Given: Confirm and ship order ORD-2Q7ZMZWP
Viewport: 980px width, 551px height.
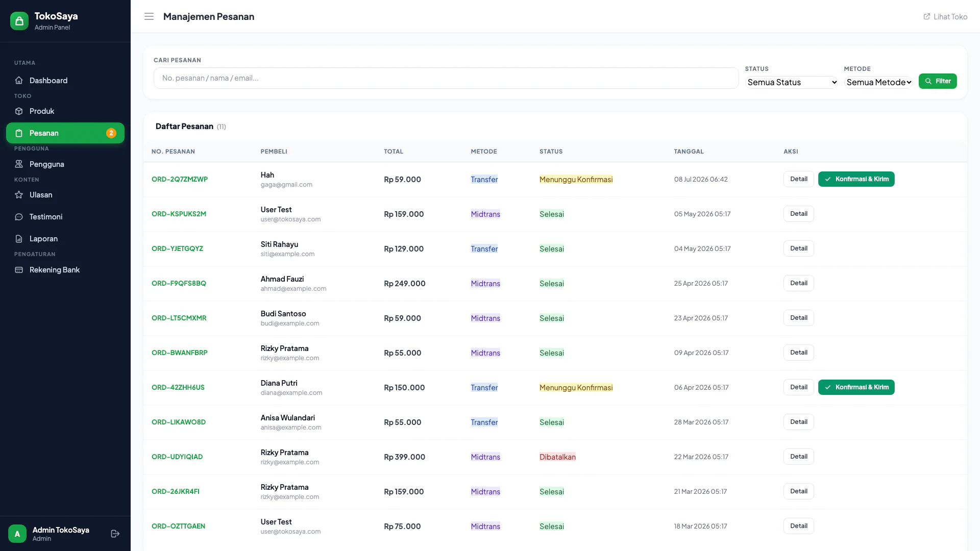Looking at the screenshot, I should click(x=856, y=179).
